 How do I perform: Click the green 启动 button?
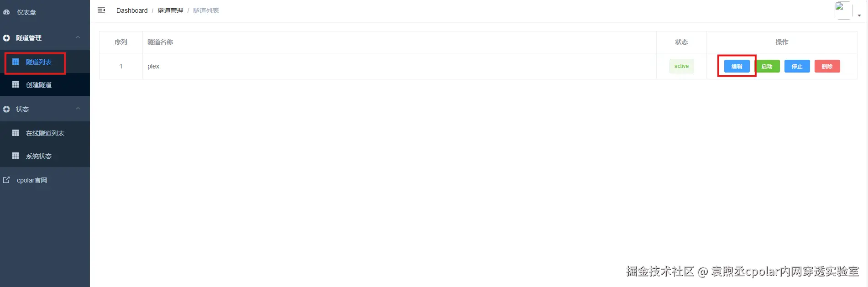[x=767, y=66]
